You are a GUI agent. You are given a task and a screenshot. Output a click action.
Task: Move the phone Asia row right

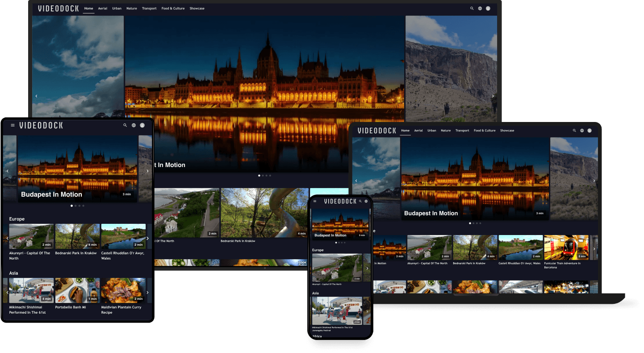tap(367, 311)
